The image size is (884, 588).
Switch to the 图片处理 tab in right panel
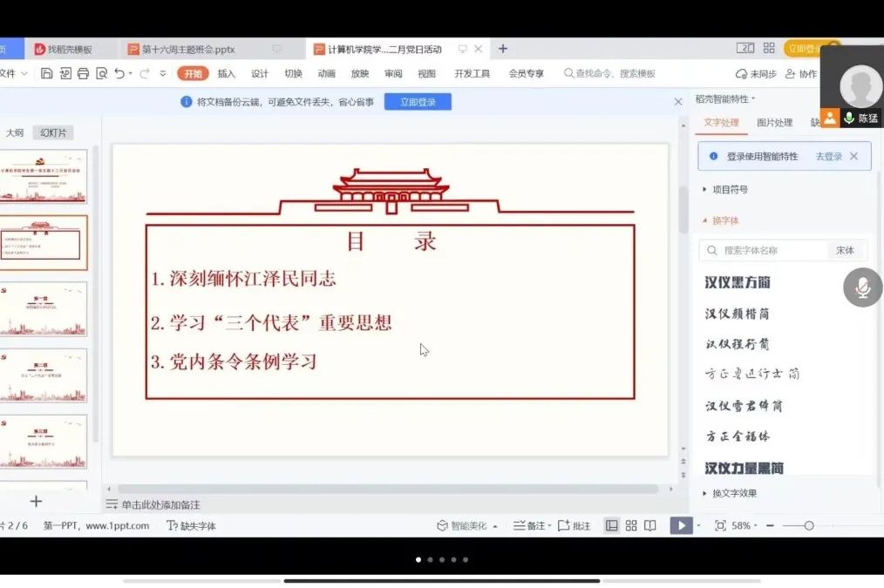click(773, 123)
